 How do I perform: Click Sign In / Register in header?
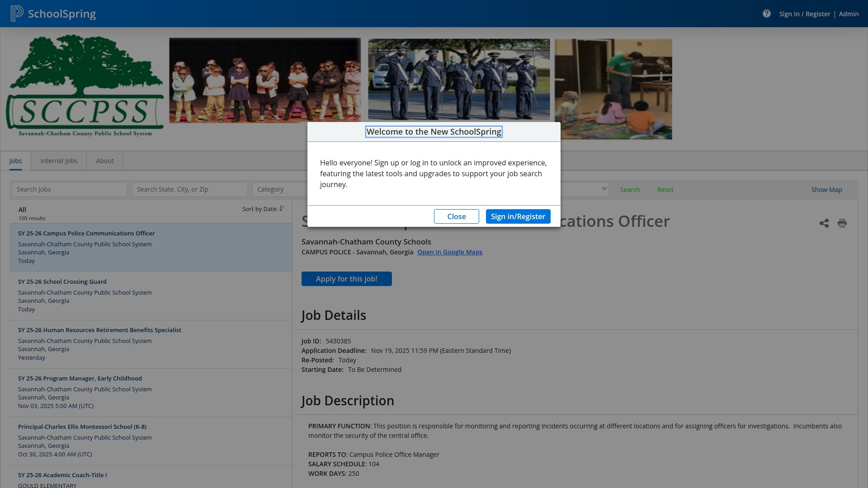[805, 14]
